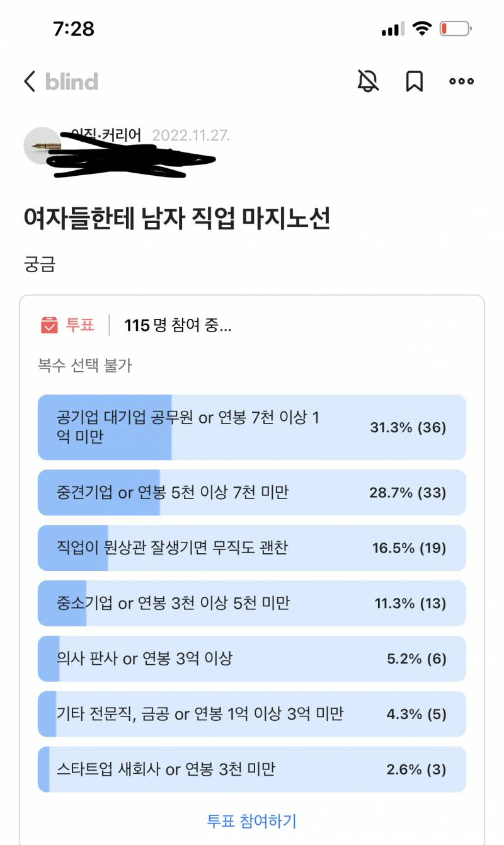504x845 pixels.
Task: Toggle the muted notification bell
Action: pyautogui.click(x=368, y=81)
